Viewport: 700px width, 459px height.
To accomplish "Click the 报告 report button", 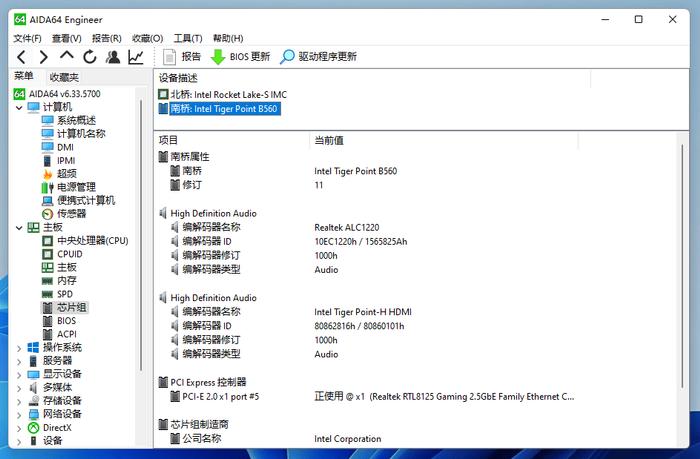I will [x=182, y=57].
